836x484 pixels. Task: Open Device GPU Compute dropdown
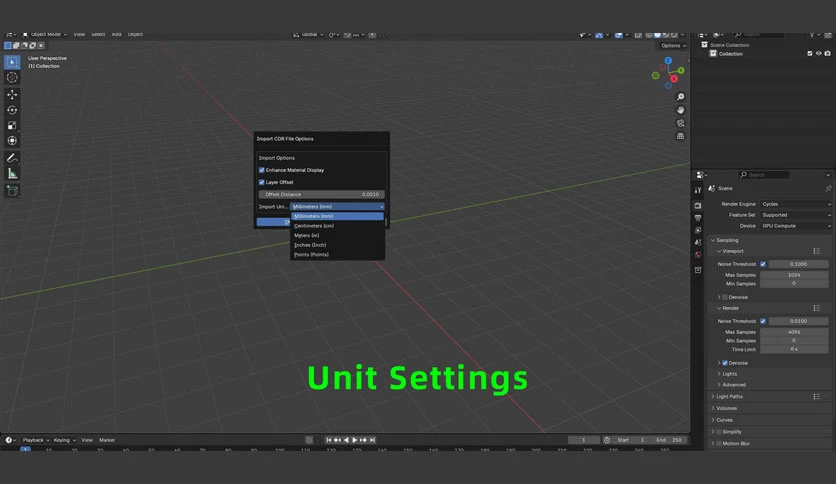796,226
